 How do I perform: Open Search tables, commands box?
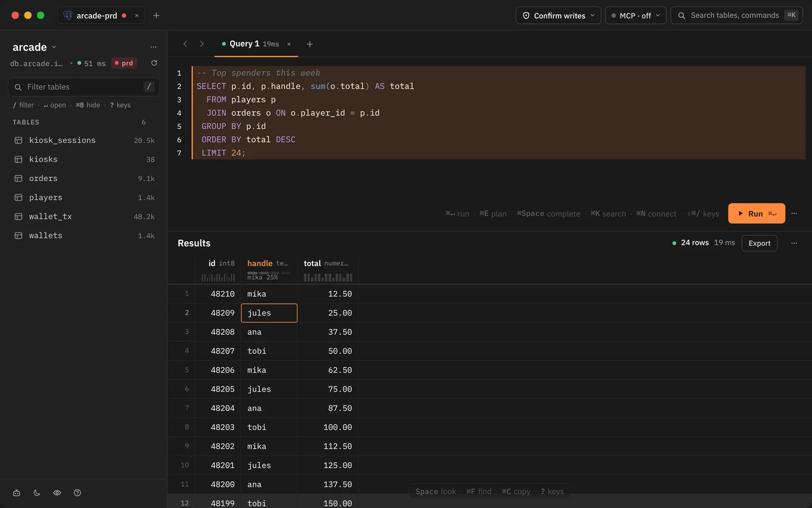pyautogui.click(x=736, y=15)
